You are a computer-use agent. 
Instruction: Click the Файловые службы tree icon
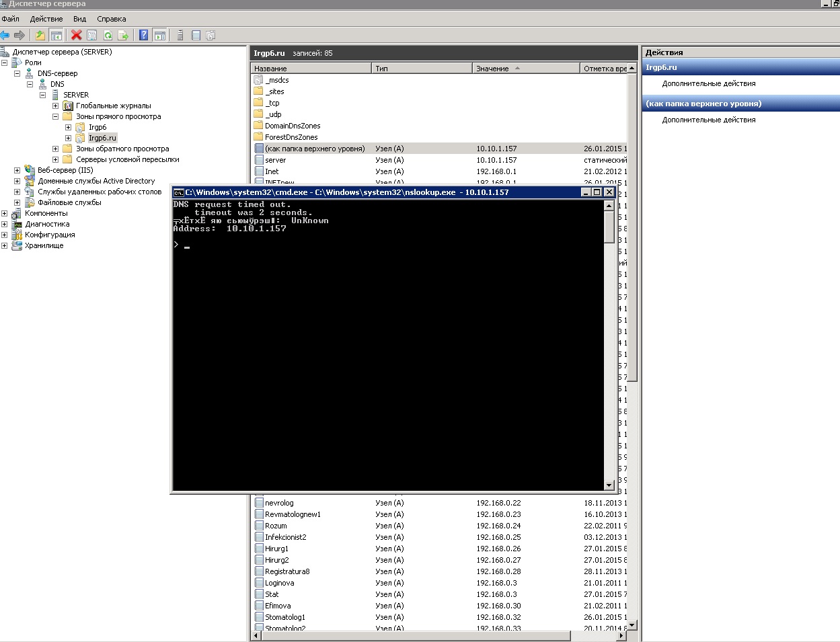[30, 202]
